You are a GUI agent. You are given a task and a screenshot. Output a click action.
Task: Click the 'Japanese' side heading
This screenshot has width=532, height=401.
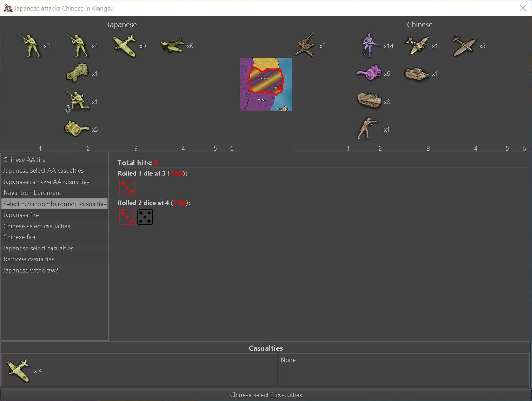coord(122,25)
